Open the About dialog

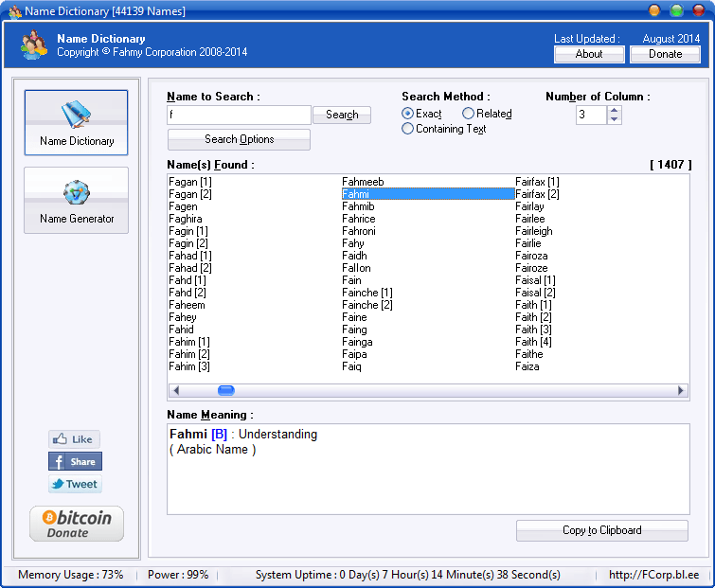click(589, 54)
